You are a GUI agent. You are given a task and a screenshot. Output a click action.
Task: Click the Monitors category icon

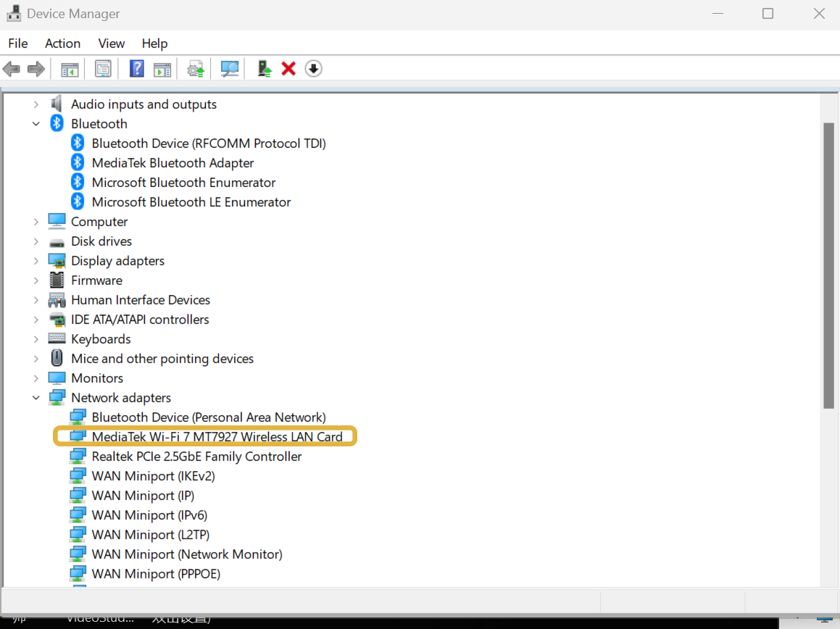click(57, 378)
